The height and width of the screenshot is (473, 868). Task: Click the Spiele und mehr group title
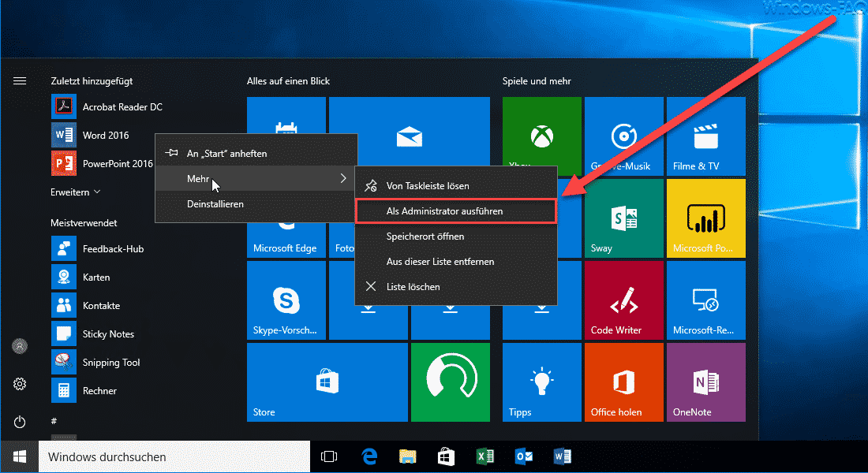537,80
